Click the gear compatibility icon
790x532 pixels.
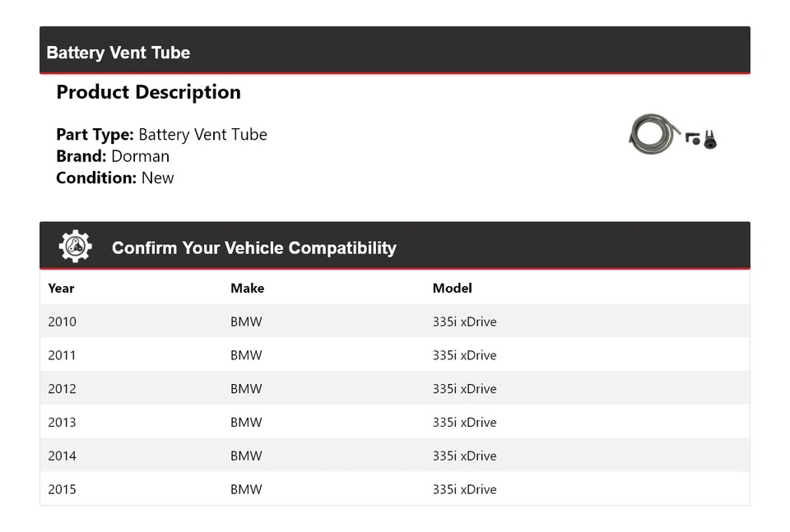pyautogui.click(x=75, y=247)
